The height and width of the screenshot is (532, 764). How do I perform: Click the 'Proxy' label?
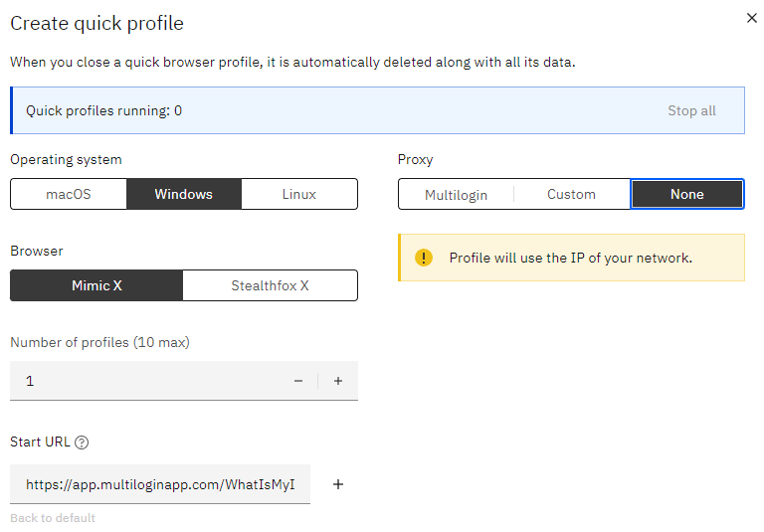coord(415,160)
